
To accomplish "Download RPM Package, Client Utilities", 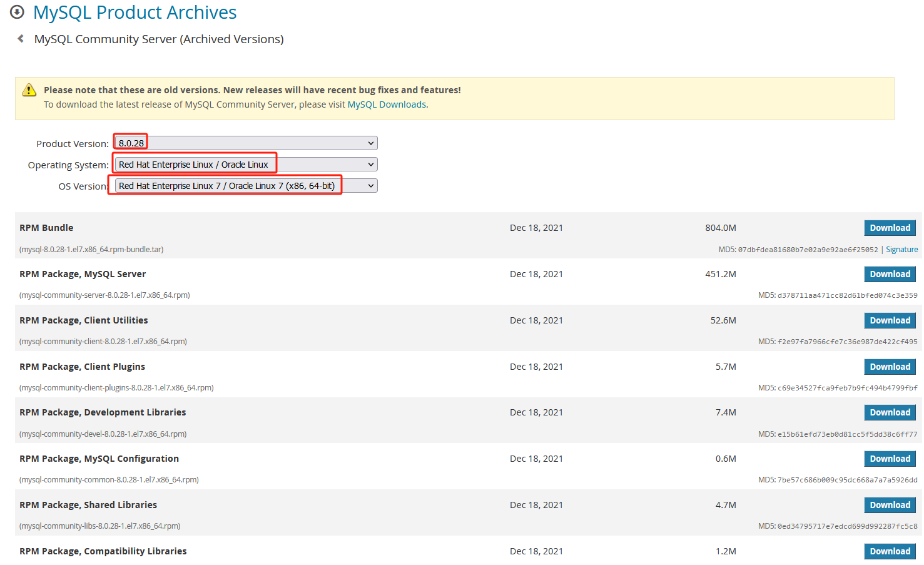I will [890, 320].
